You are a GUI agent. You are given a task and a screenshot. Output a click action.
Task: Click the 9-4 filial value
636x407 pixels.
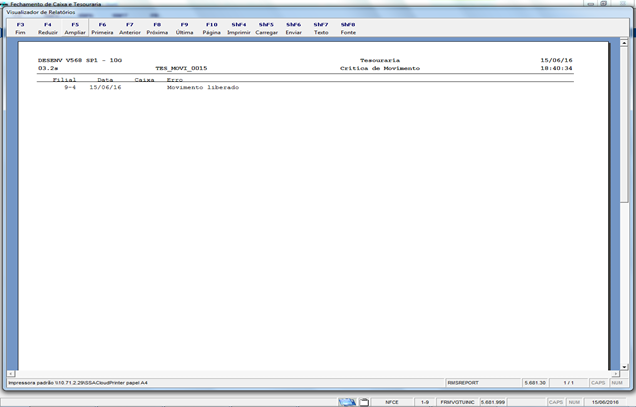70,87
